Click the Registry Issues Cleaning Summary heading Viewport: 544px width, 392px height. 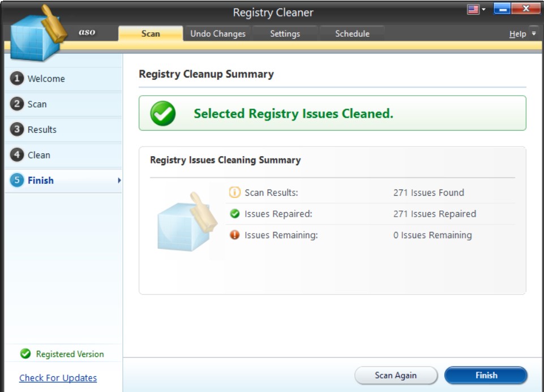click(x=225, y=160)
